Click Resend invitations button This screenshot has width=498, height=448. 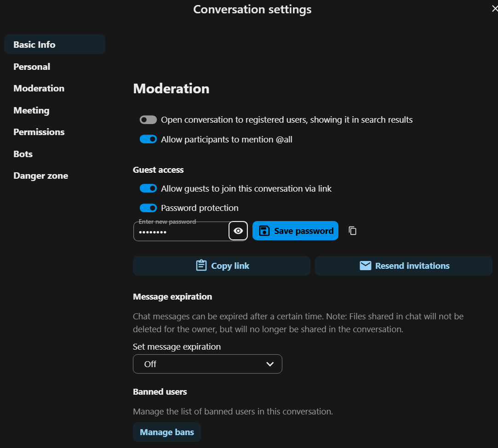(403, 266)
